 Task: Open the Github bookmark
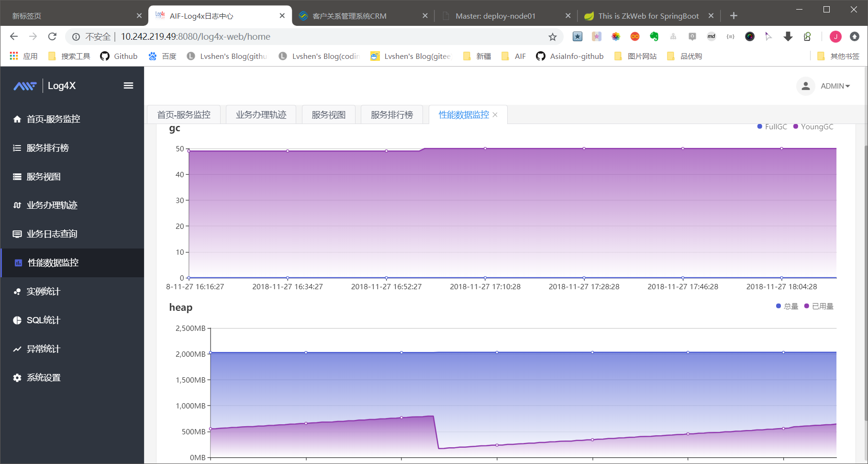(x=119, y=56)
